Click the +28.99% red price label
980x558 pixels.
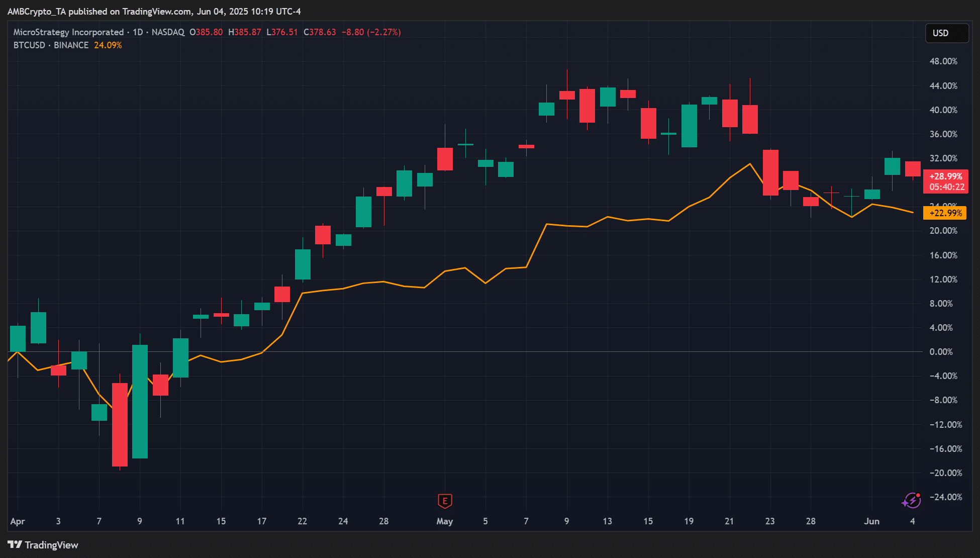[x=946, y=176]
